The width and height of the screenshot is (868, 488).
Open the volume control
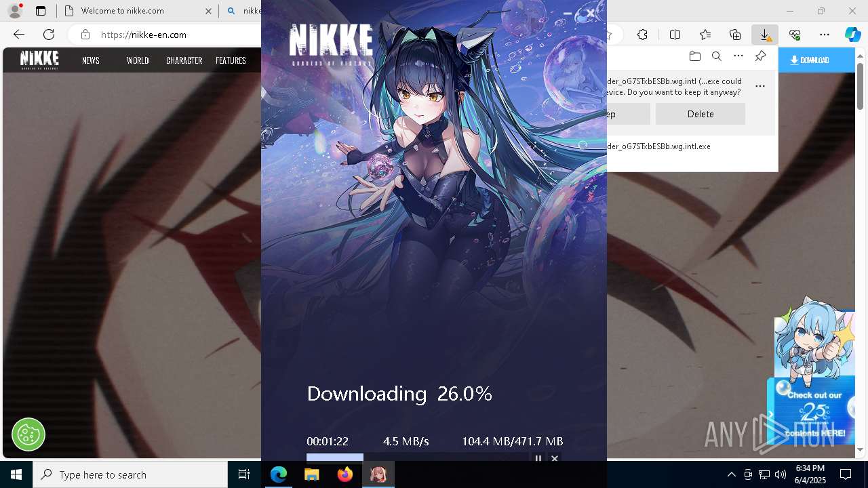pyautogui.click(x=781, y=474)
